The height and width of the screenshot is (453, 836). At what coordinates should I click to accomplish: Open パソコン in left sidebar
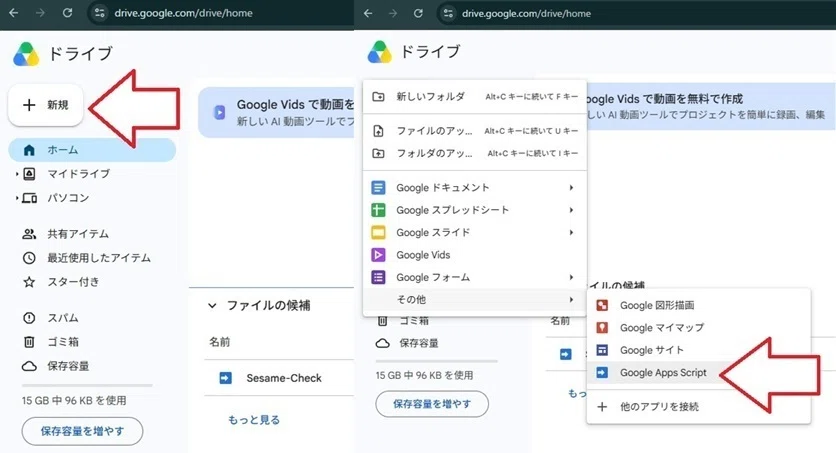click(68, 198)
